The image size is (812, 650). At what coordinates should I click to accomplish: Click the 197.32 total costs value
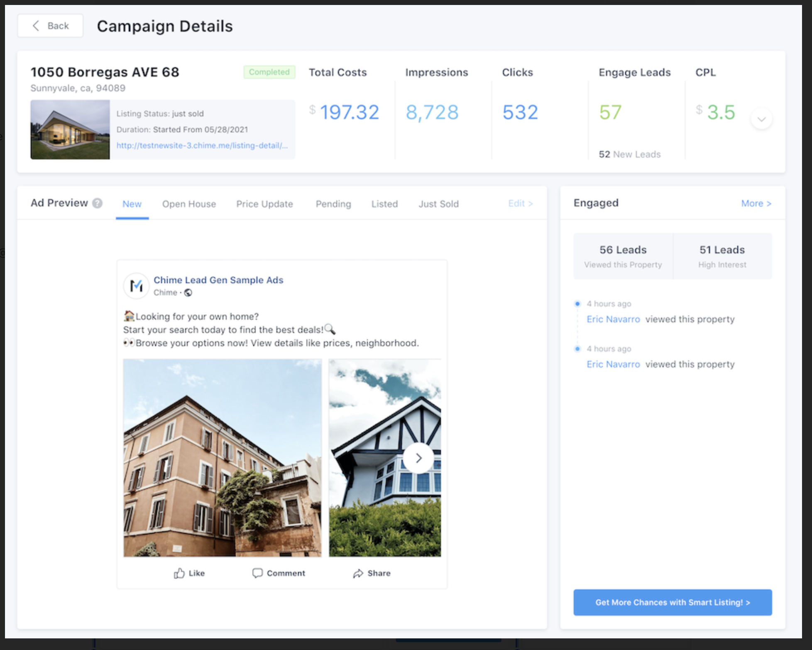pyautogui.click(x=349, y=112)
